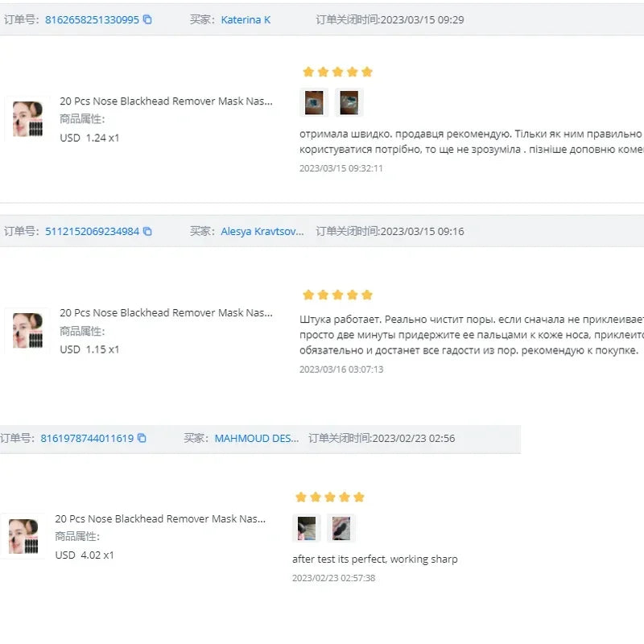Open order 5112152069234984 details
644x644 pixels.
tap(92, 231)
